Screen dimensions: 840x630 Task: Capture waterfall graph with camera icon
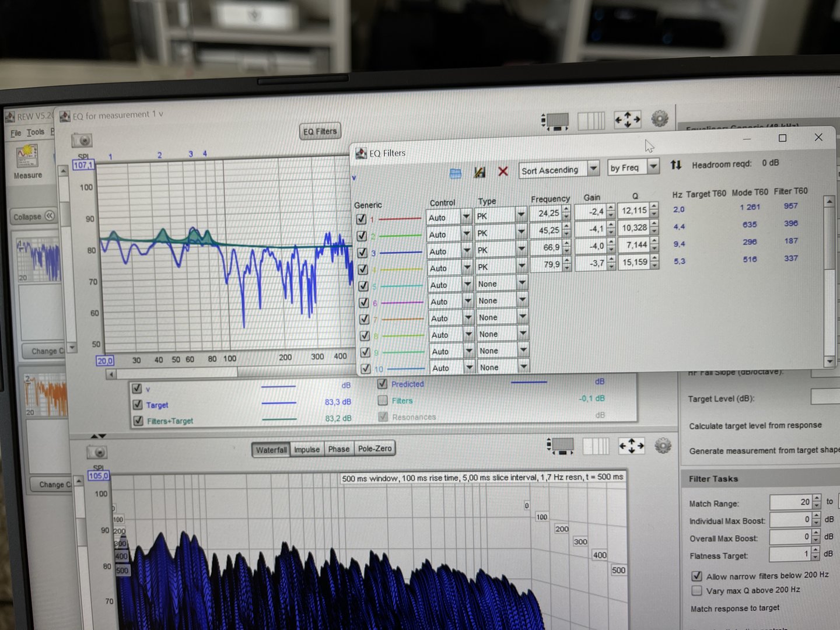click(x=97, y=452)
